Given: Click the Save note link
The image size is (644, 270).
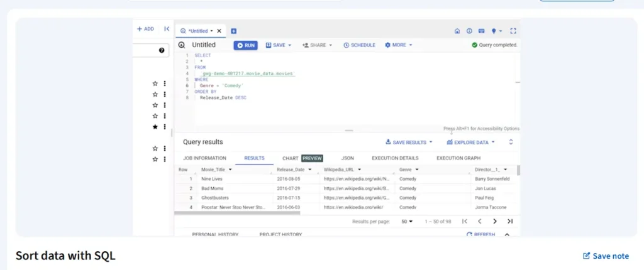Looking at the screenshot, I should (x=606, y=256).
